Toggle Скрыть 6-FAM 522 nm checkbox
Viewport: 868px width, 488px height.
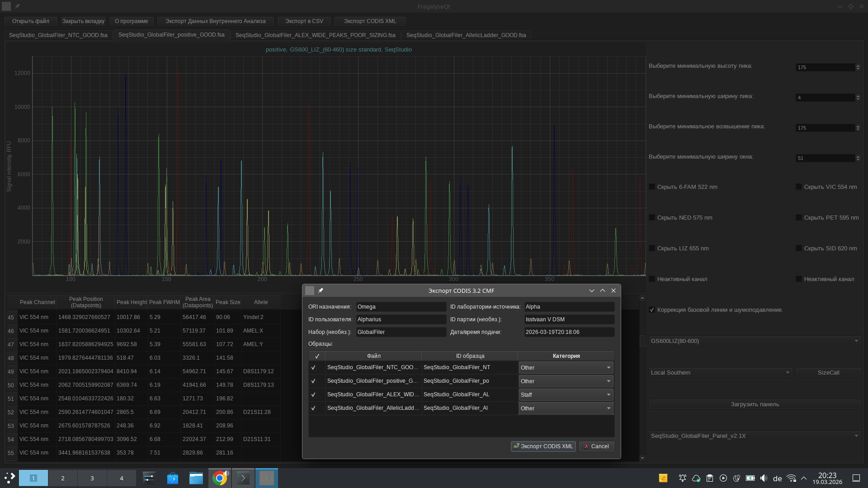pyautogui.click(x=652, y=187)
